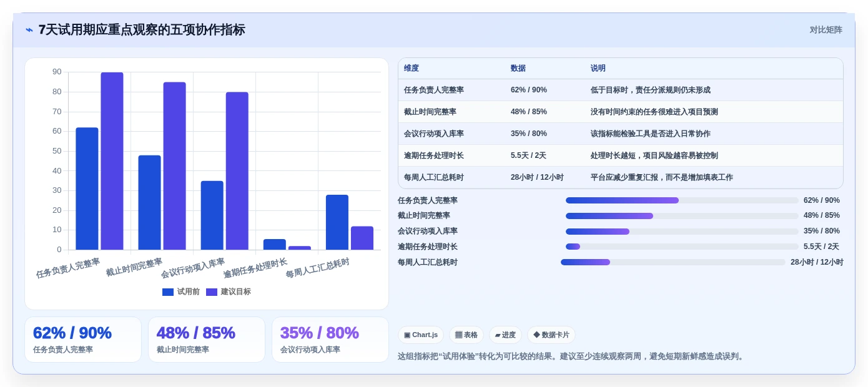Click the 试用前 bar for 任务负责人完整率
868x387 pixels.
(x=87, y=189)
